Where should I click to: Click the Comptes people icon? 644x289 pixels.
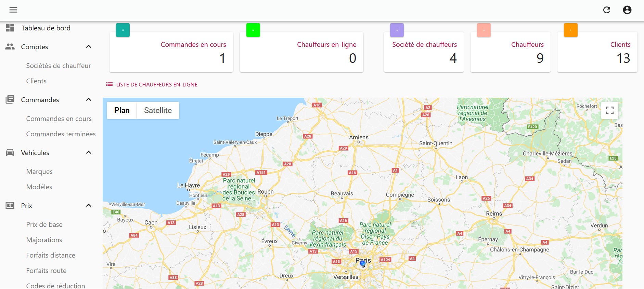10,46
